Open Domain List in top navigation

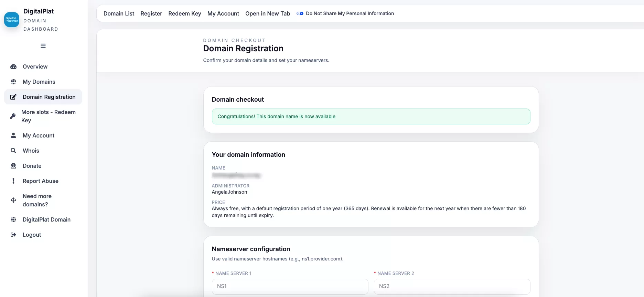coord(119,13)
